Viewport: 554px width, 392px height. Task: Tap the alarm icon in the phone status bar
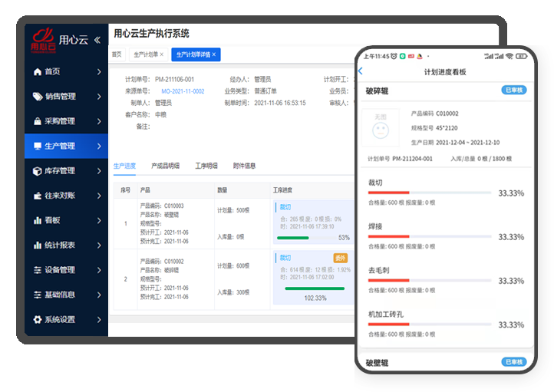coord(394,56)
